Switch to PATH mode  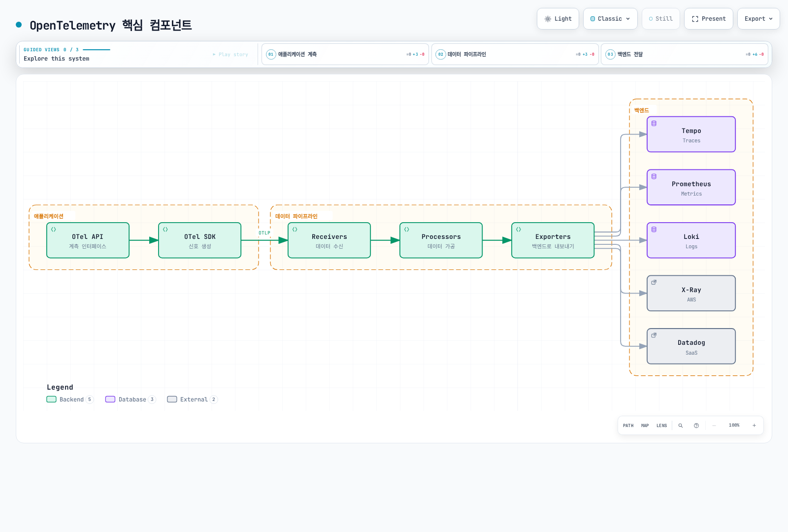click(628, 426)
